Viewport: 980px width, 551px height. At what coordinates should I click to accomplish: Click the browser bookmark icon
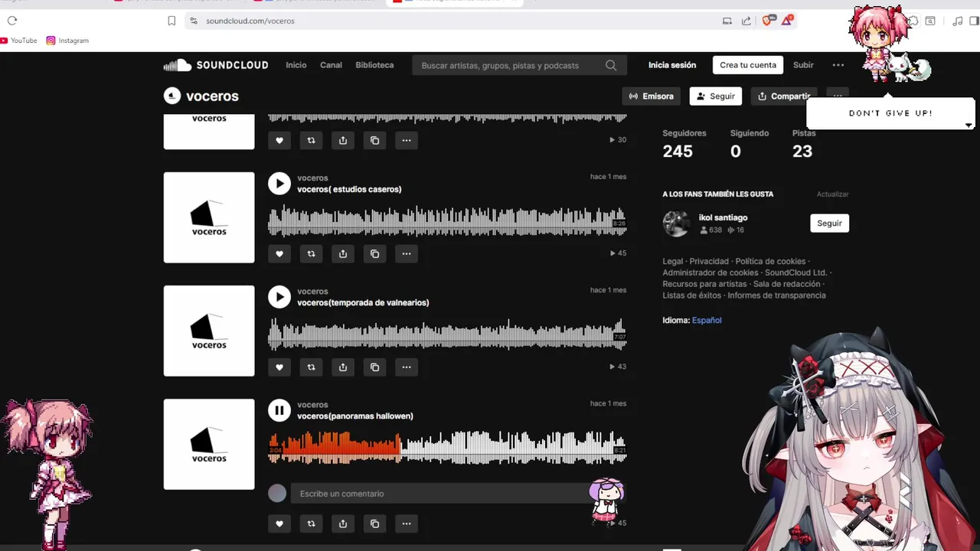click(x=171, y=21)
